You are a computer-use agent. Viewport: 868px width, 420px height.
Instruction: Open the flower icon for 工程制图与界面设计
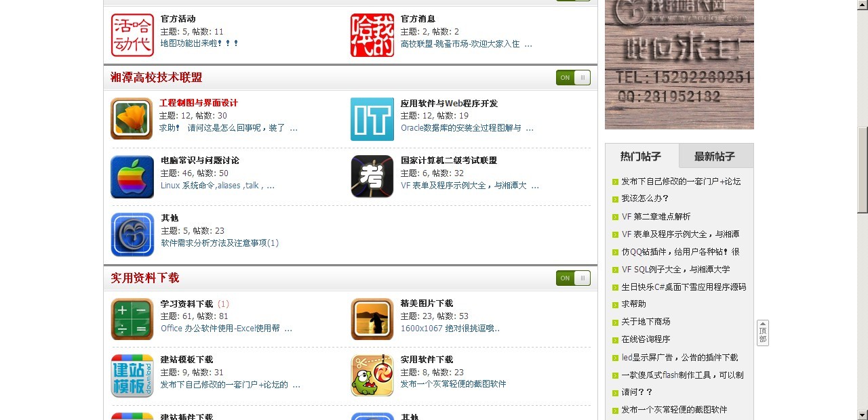click(x=132, y=119)
